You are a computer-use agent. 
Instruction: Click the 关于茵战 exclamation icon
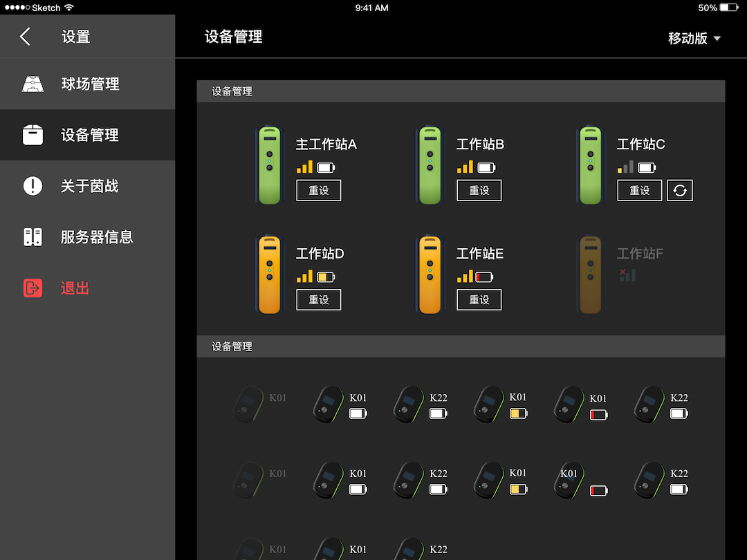tap(33, 186)
